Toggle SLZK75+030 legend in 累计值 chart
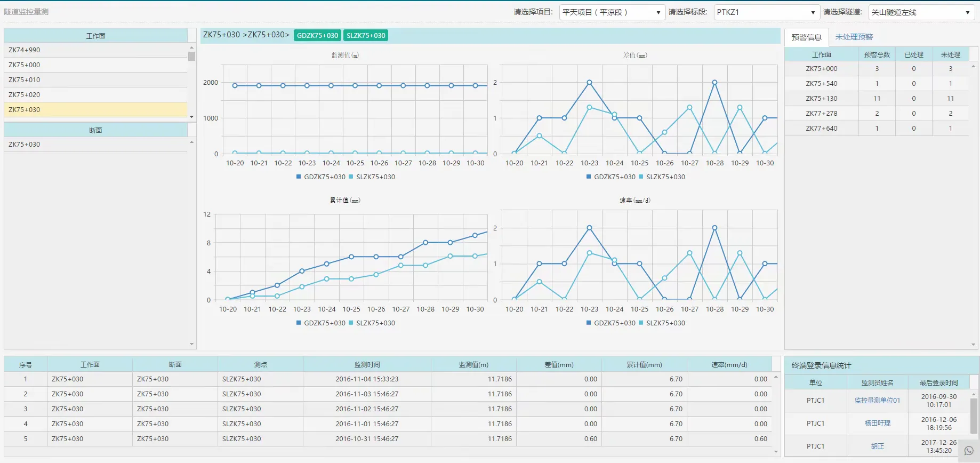This screenshot has width=980, height=463. click(x=372, y=323)
